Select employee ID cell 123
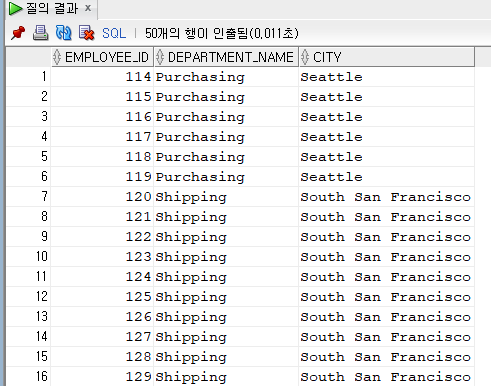The height and width of the screenshot is (386, 491). coord(102,257)
